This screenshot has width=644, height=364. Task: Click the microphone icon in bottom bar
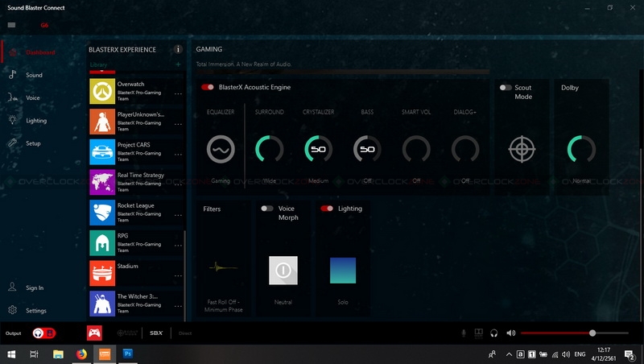pos(464,333)
